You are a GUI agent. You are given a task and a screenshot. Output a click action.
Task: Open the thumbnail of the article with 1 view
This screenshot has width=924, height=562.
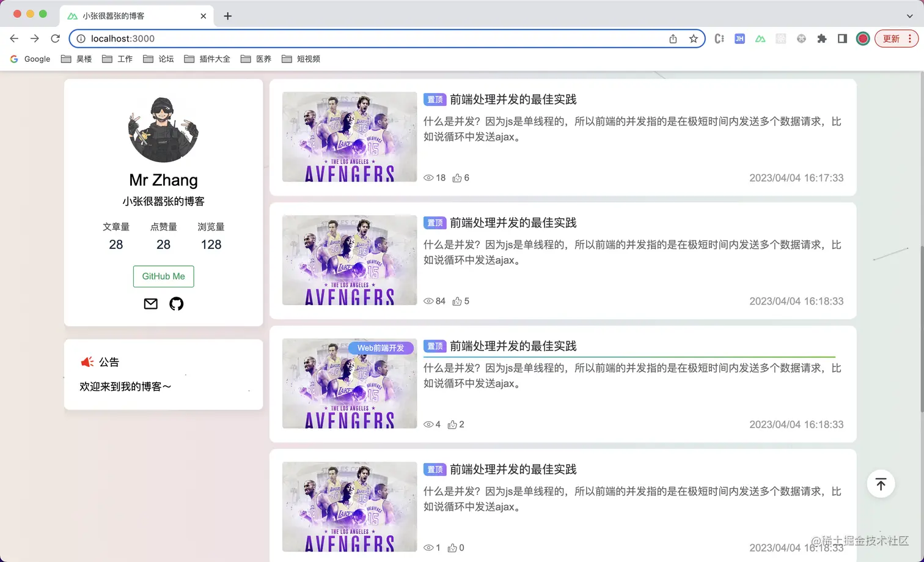point(350,507)
